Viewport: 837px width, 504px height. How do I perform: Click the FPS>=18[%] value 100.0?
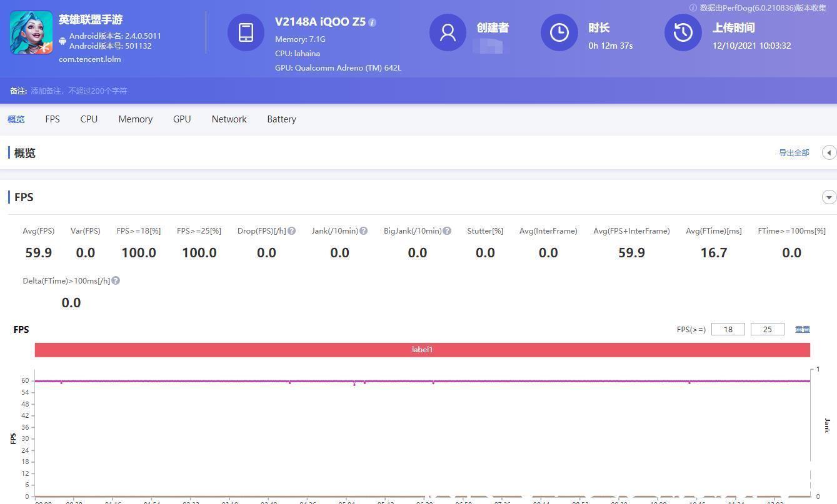(x=139, y=253)
